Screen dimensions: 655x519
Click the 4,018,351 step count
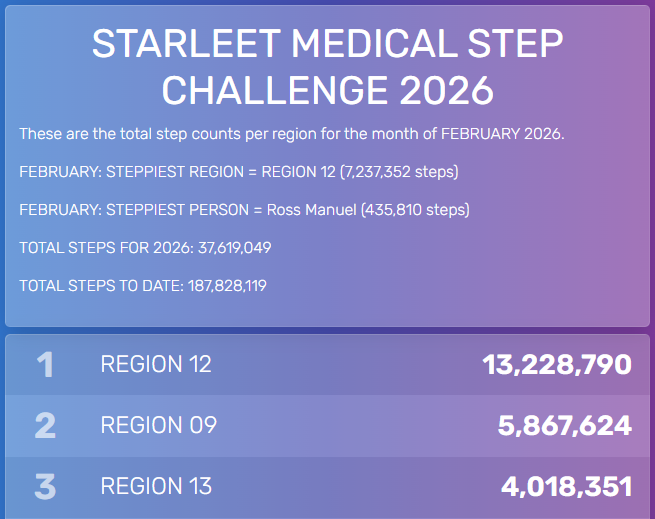(566, 487)
